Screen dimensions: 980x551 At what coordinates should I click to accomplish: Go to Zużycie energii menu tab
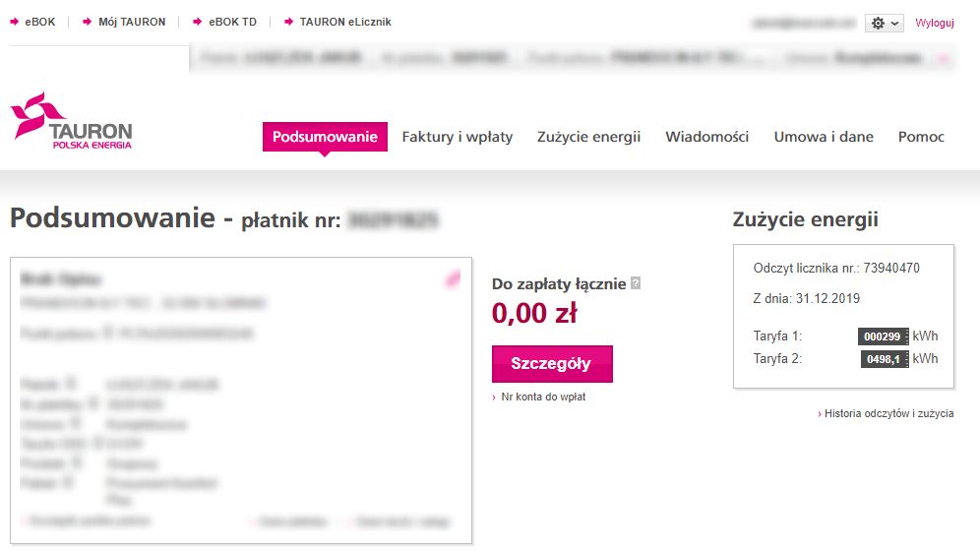(x=588, y=137)
